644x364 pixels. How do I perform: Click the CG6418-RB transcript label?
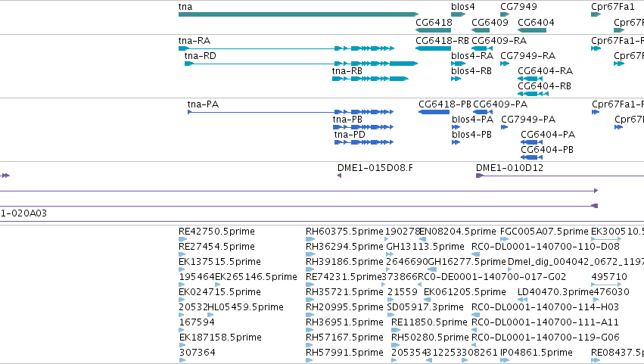(x=442, y=41)
